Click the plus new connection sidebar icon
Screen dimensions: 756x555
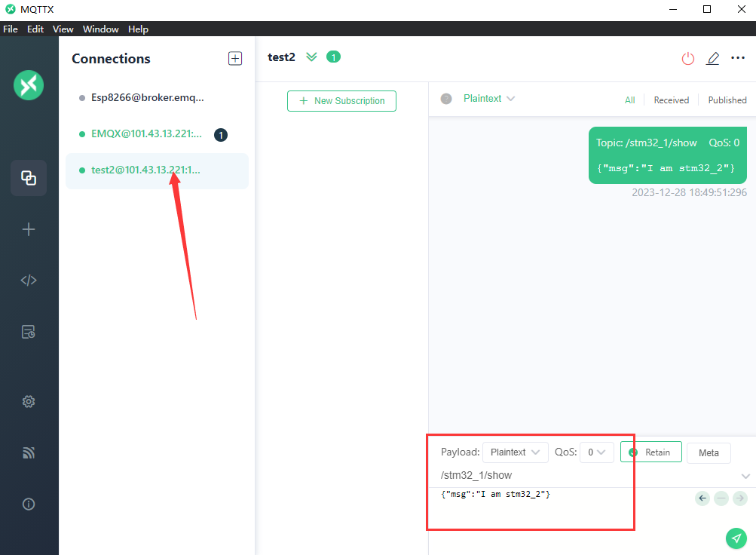click(29, 229)
